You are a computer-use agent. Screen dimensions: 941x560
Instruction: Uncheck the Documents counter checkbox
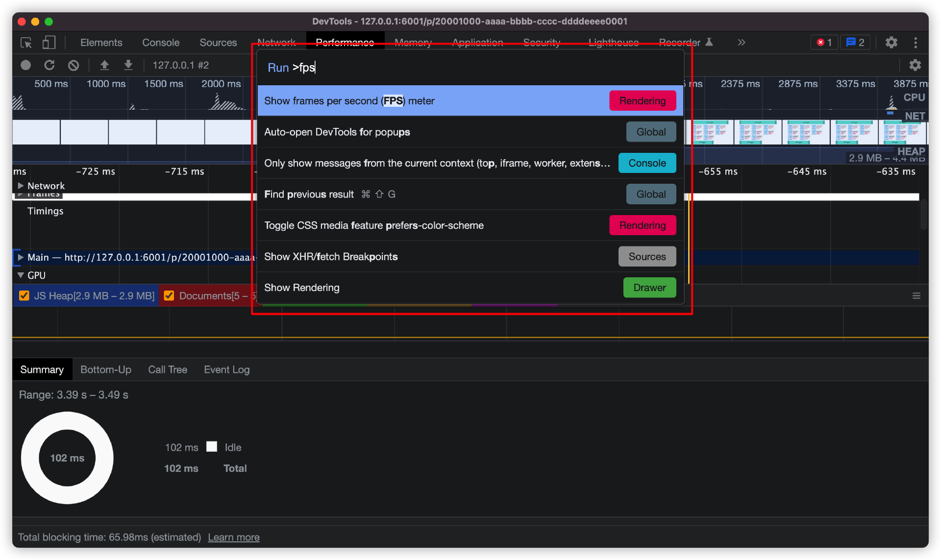169,295
